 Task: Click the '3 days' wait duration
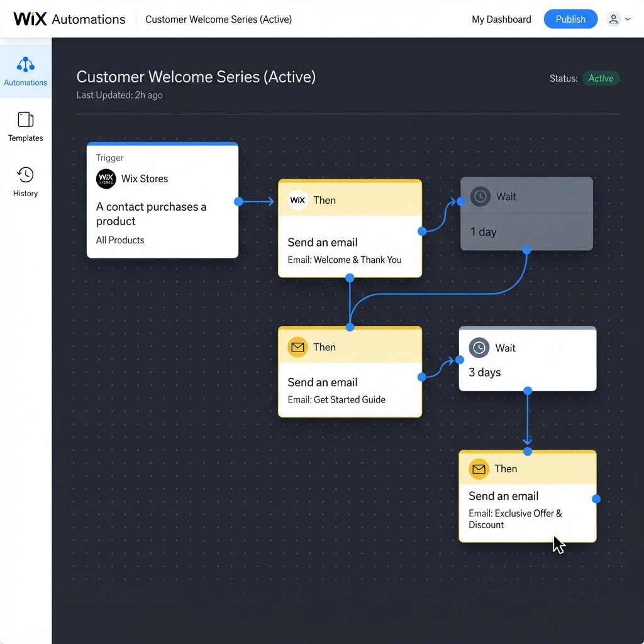coord(485,372)
